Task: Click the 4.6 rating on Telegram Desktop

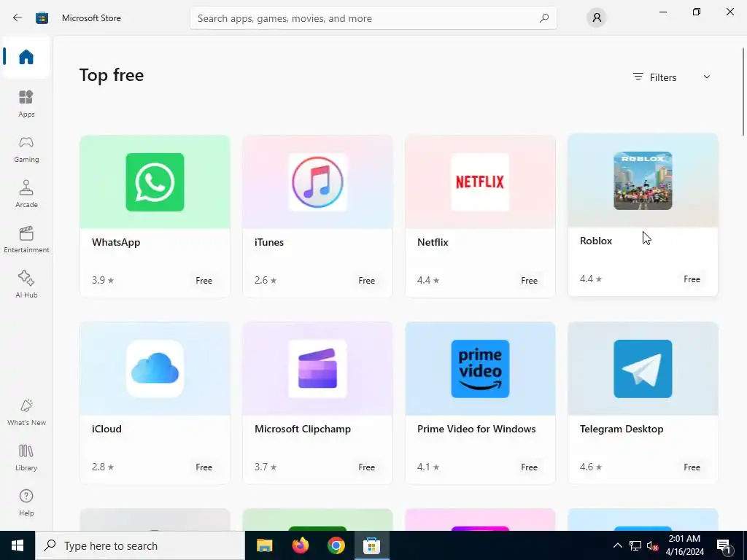Action: (591, 467)
